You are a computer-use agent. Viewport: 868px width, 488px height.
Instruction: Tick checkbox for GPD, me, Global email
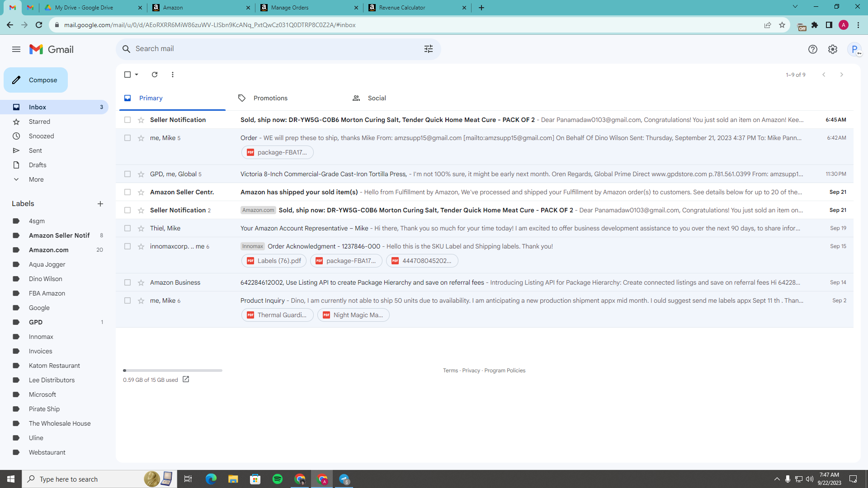[x=127, y=174]
